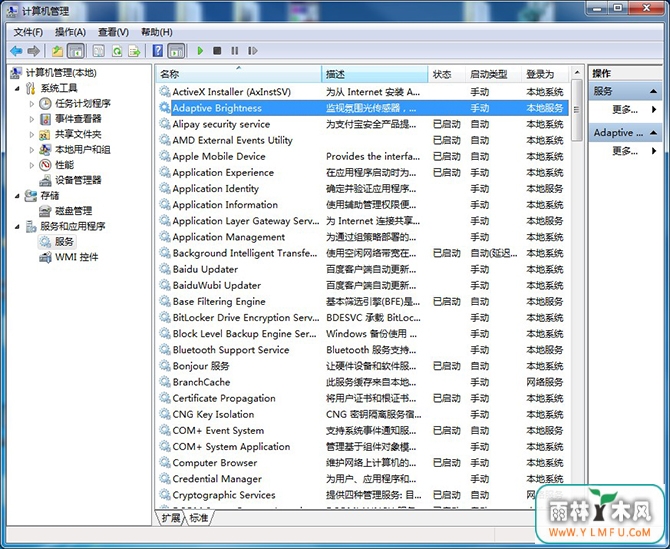The height and width of the screenshot is (549, 670).
Task: Click the Local Users and Groups icon
Action: (45, 150)
